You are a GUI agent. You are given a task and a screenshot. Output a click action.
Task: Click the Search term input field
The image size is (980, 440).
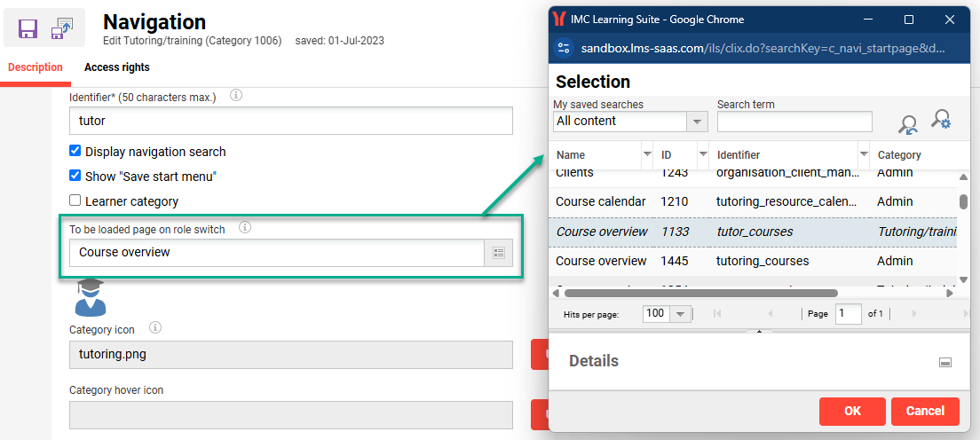(794, 122)
